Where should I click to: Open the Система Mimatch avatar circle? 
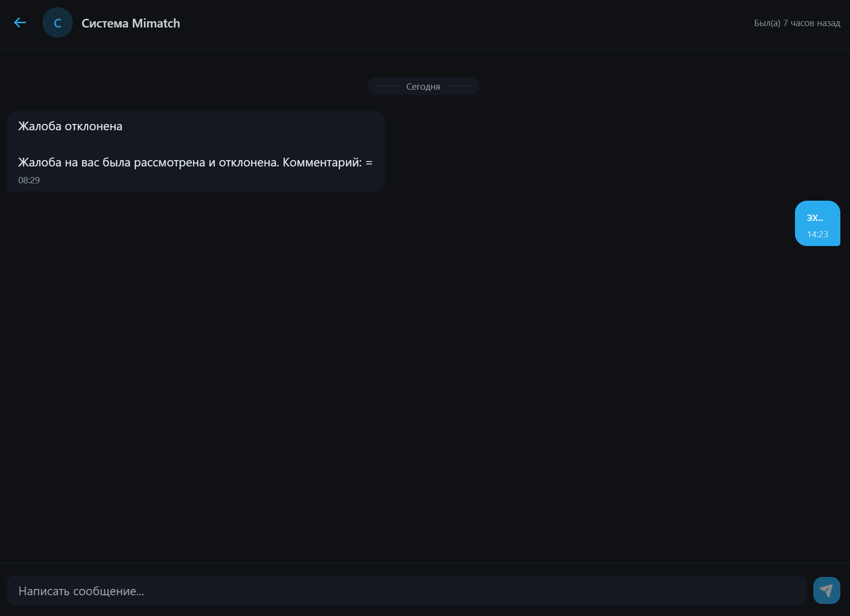tap(57, 23)
